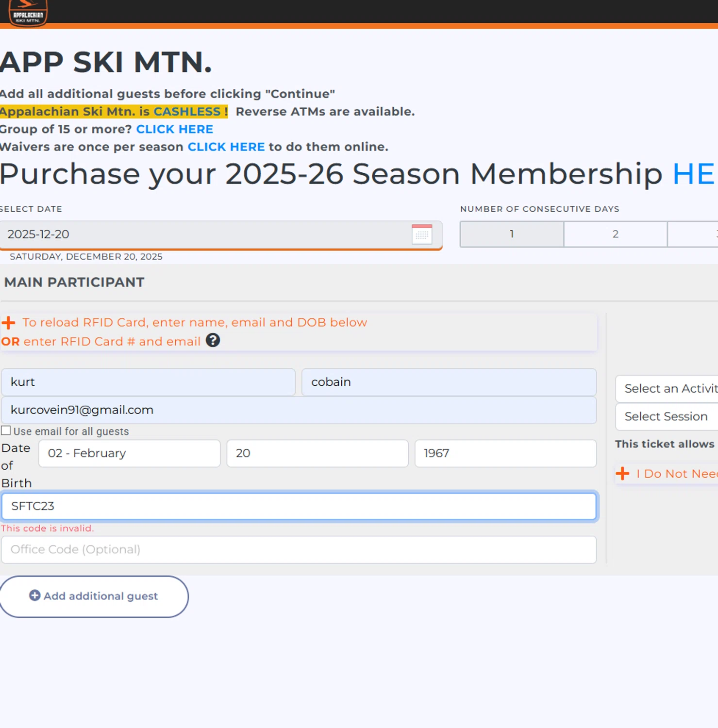This screenshot has height=728, width=718.
Task: Open the Season Membership HERE link
Action: 695,174
